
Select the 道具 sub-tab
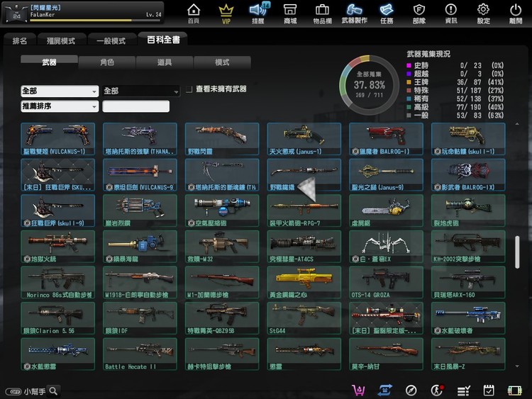coord(165,62)
